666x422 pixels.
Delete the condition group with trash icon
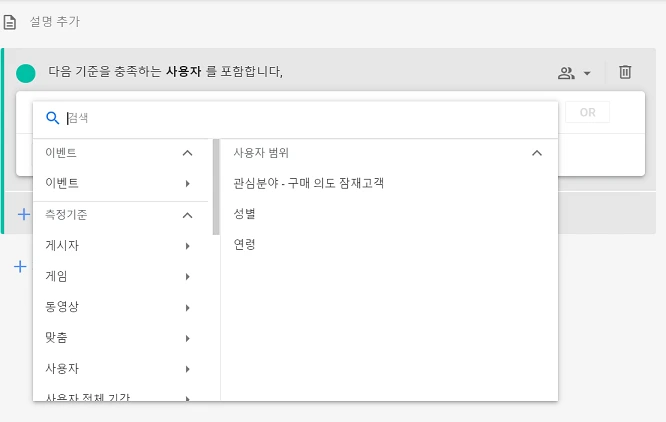(x=625, y=72)
